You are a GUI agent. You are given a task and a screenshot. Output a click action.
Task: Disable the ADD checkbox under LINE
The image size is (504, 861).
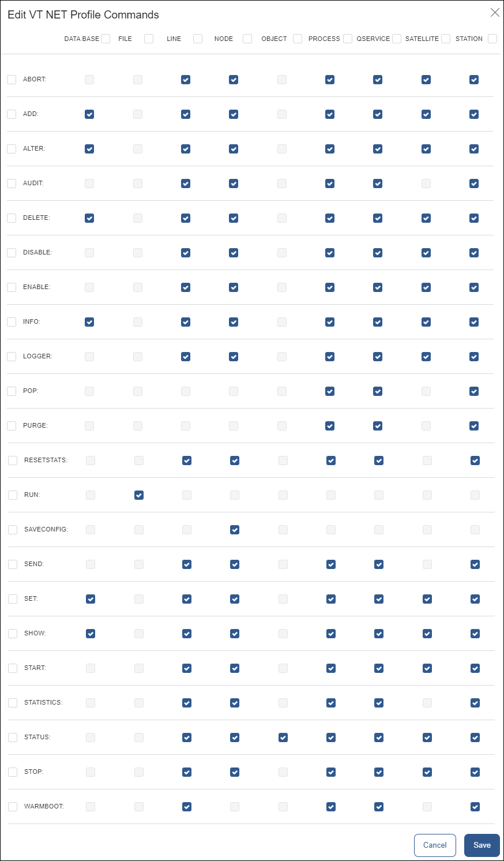pyautogui.click(x=186, y=114)
